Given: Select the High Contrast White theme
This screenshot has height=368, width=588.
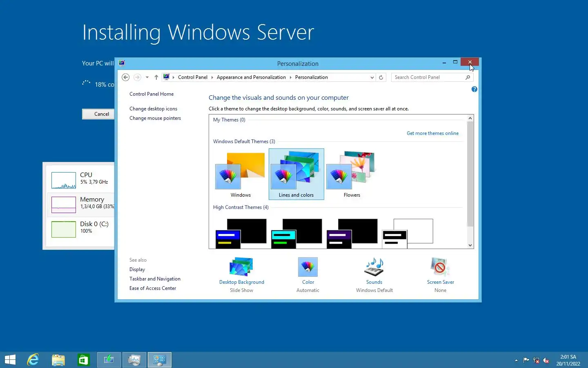Looking at the screenshot, I should coord(407,233).
